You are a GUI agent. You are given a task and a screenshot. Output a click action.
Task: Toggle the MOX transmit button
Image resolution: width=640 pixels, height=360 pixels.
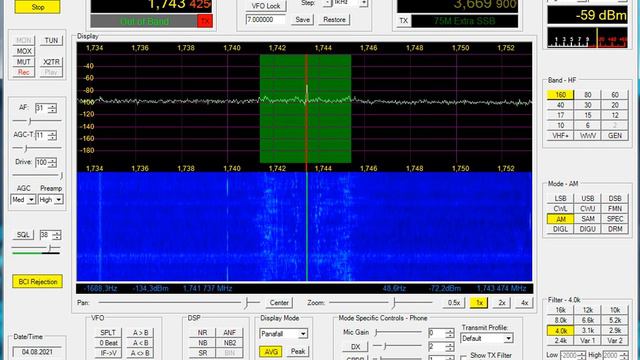24,51
